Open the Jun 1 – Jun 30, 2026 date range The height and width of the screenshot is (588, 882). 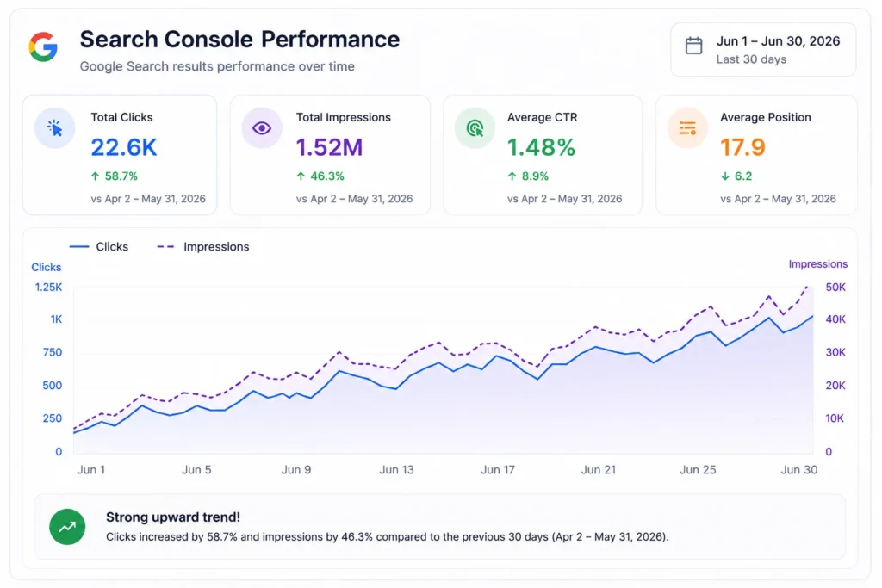[x=763, y=49]
